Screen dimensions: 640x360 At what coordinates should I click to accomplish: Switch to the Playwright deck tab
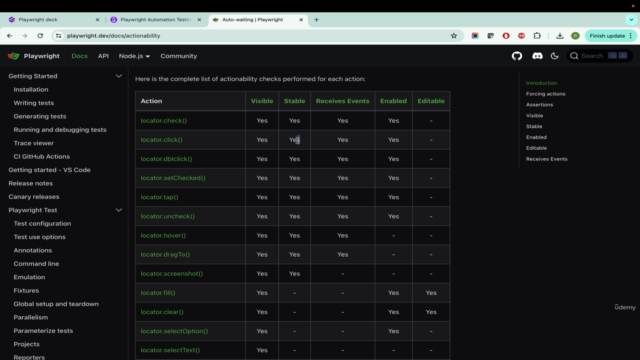pos(53,20)
